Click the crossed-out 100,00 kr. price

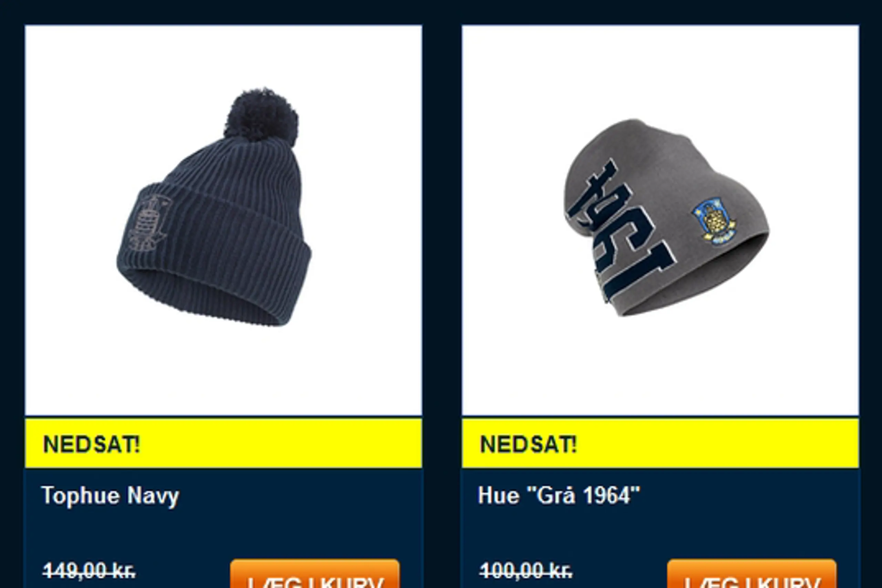526,571
